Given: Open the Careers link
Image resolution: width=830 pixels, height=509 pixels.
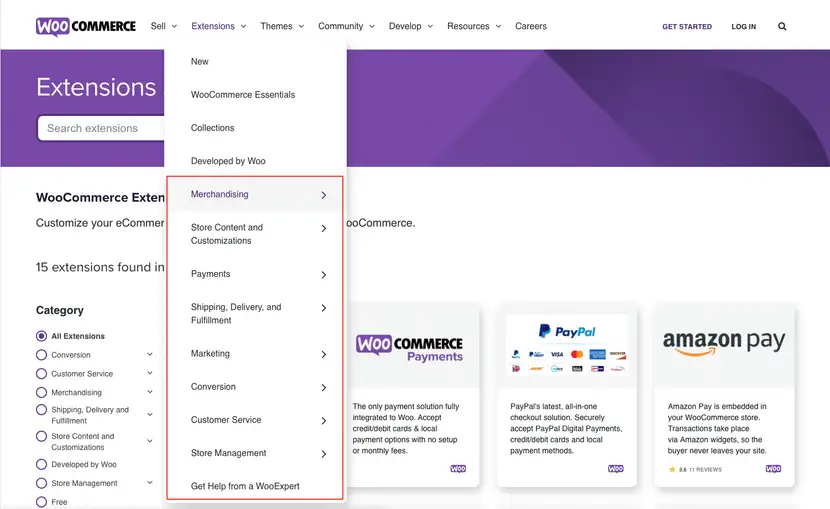Looking at the screenshot, I should (531, 26).
